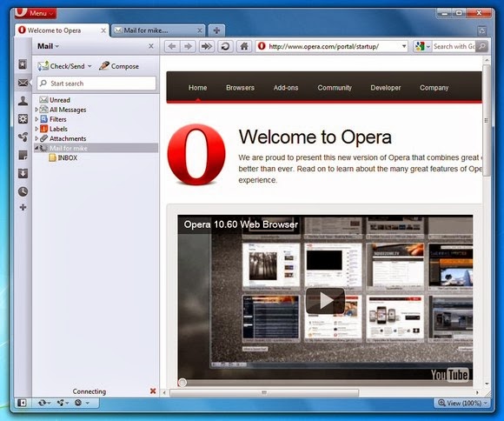Open the Mail panel title dropdown
Image resolution: width=504 pixels, height=421 pixels.
click(48, 46)
